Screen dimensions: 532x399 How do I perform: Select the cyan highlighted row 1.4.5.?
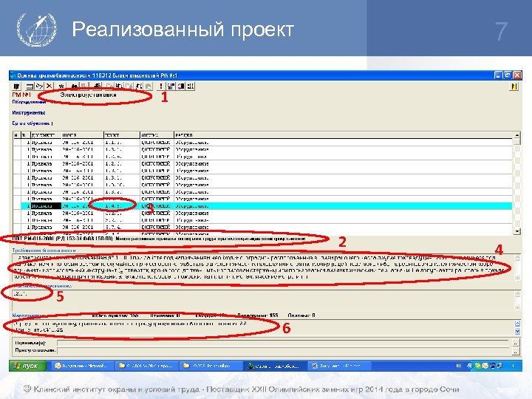[x=266, y=206]
